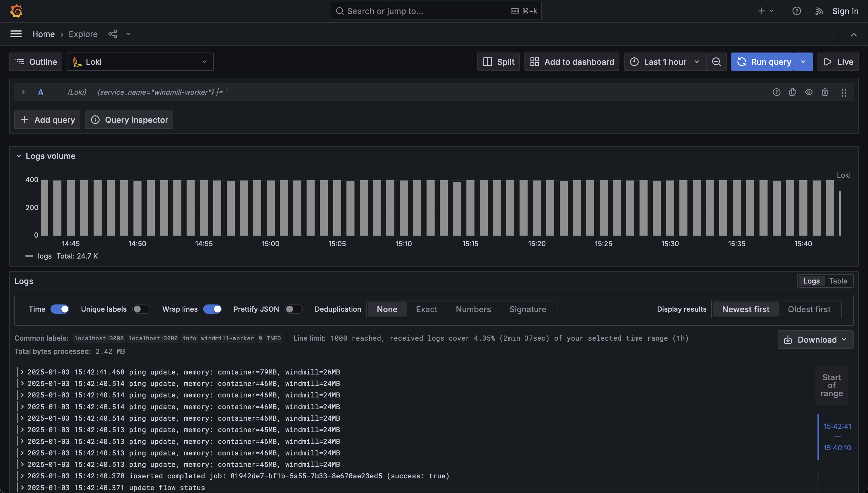868x493 pixels.
Task: Toggle the logs series in the legend
Action: pos(44,256)
